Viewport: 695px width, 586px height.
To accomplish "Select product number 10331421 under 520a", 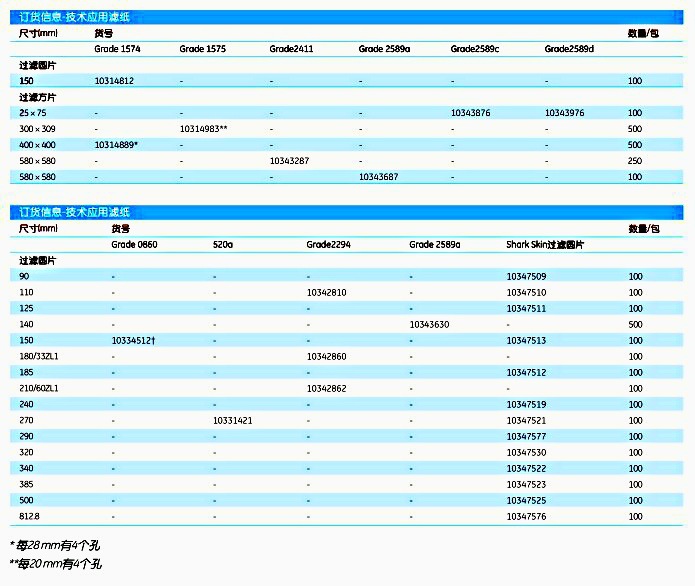I will [x=232, y=421].
